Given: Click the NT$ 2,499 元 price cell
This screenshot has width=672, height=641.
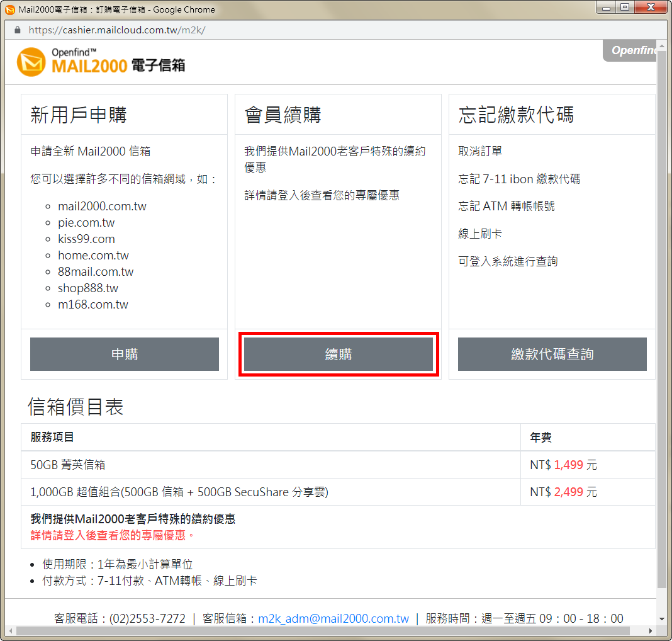Looking at the screenshot, I should tap(588, 492).
